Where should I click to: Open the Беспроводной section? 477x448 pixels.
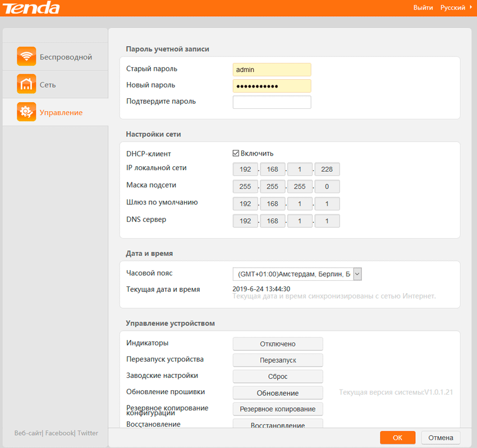(56, 57)
